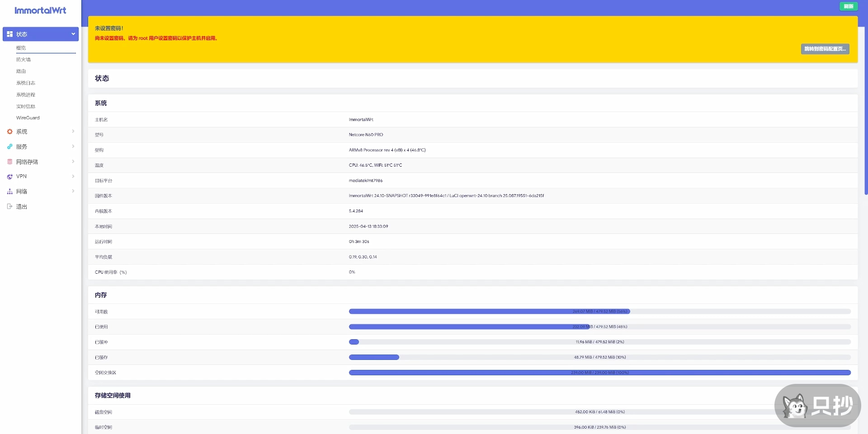Click the ImmortalWrt logo

(40, 10)
